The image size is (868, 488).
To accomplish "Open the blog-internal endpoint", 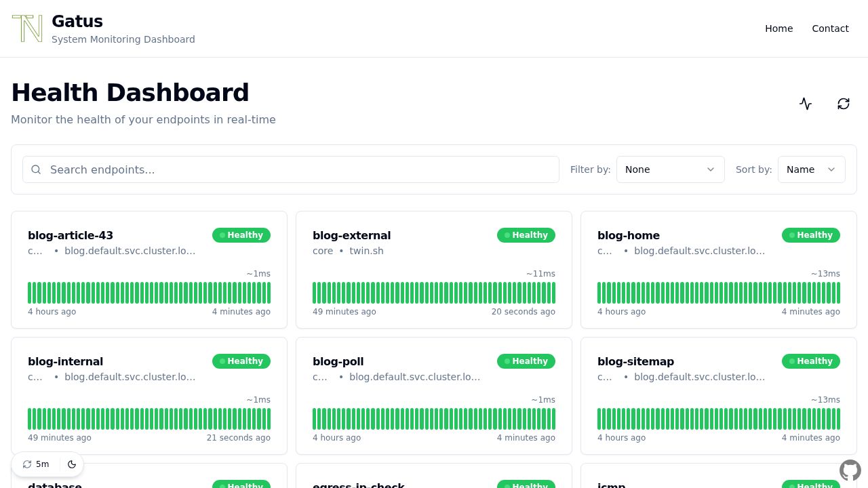I will coord(65,361).
